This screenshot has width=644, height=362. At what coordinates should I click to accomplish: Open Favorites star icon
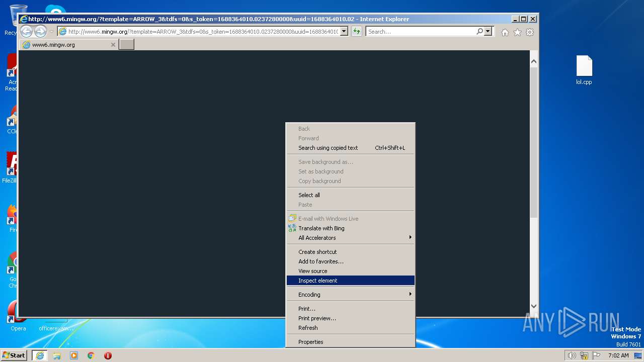pyautogui.click(x=517, y=32)
